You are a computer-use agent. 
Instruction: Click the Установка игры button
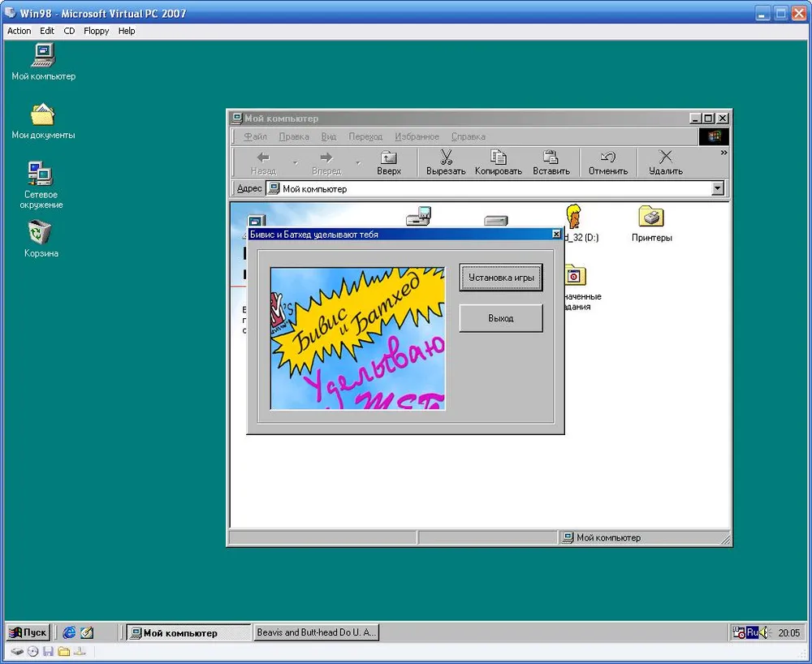point(501,278)
